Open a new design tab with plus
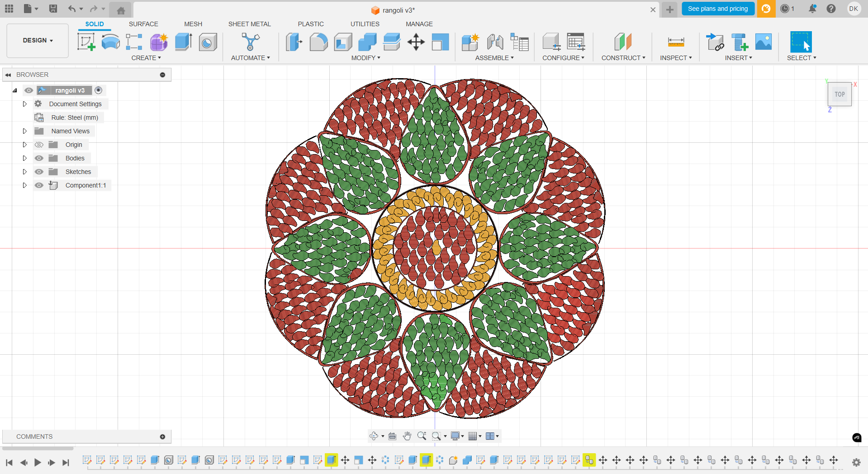 point(669,9)
